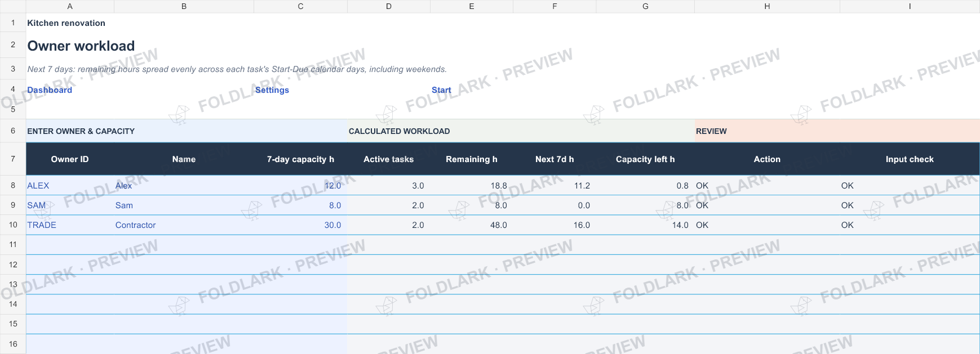
Task: Click next 7d value '0.0'
Action: click(x=584, y=205)
